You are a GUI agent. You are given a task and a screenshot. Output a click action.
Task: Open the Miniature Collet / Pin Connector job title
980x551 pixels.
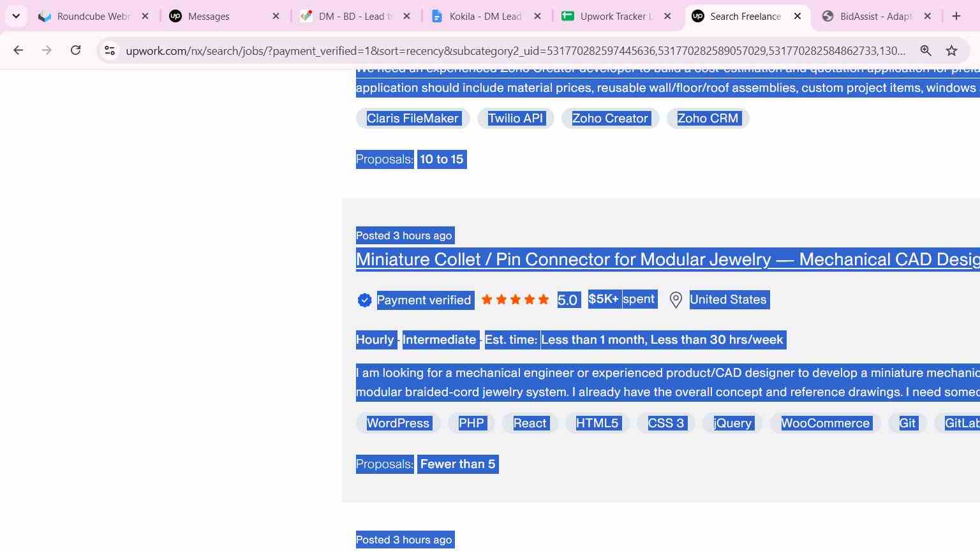(x=667, y=260)
